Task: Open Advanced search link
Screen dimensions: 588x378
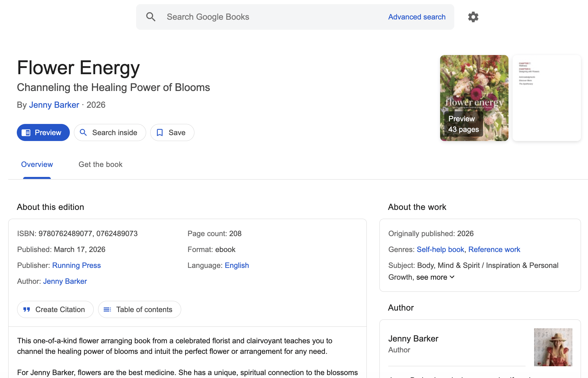Action: click(417, 17)
